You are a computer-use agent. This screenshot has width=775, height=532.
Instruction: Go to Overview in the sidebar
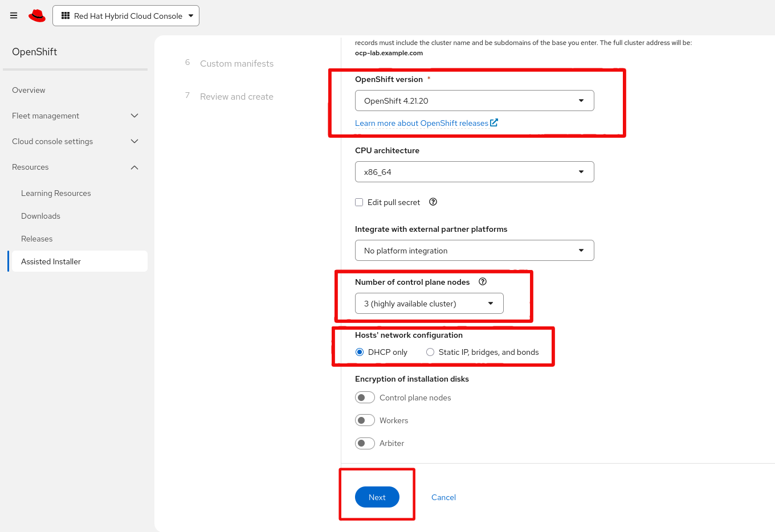(x=28, y=90)
